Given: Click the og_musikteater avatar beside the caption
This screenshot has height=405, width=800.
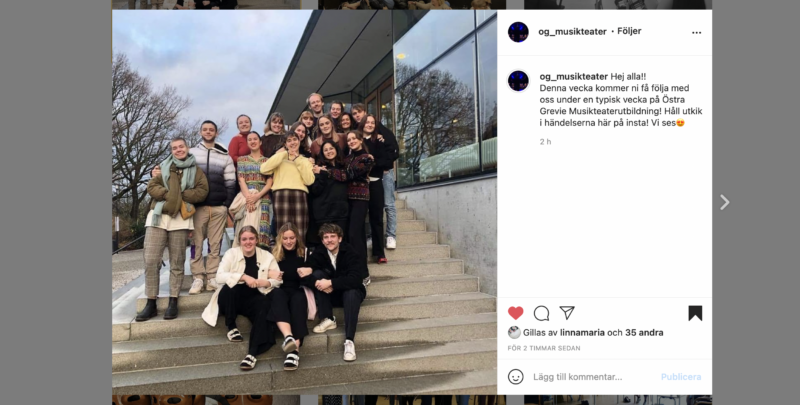Looking at the screenshot, I should coord(518,81).
